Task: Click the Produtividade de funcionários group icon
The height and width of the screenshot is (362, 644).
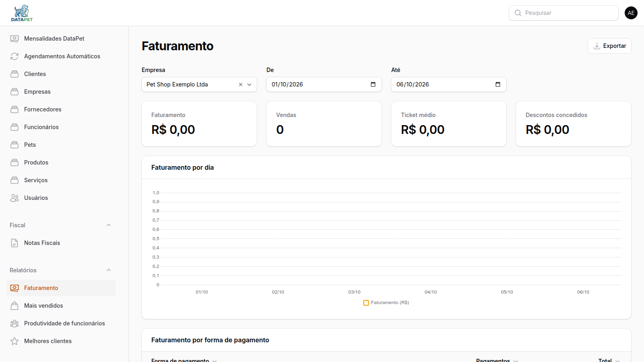Action: (x=14, y=323)
